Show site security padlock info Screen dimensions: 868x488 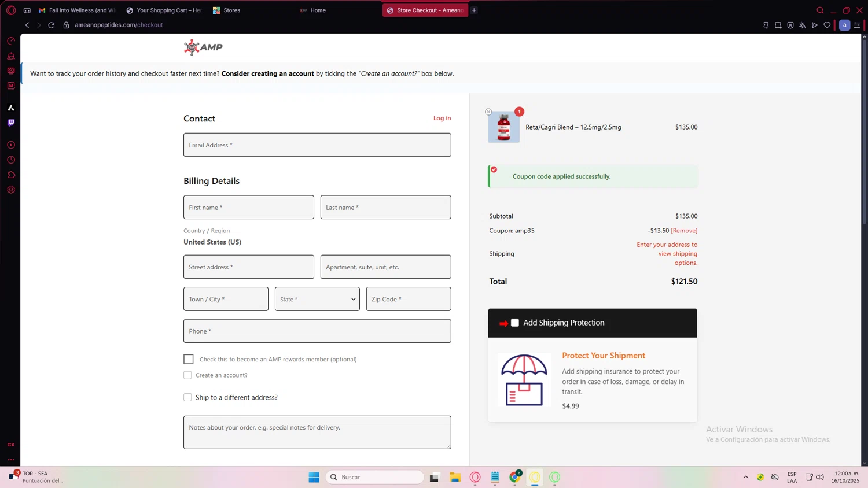[x=66, y=25]
